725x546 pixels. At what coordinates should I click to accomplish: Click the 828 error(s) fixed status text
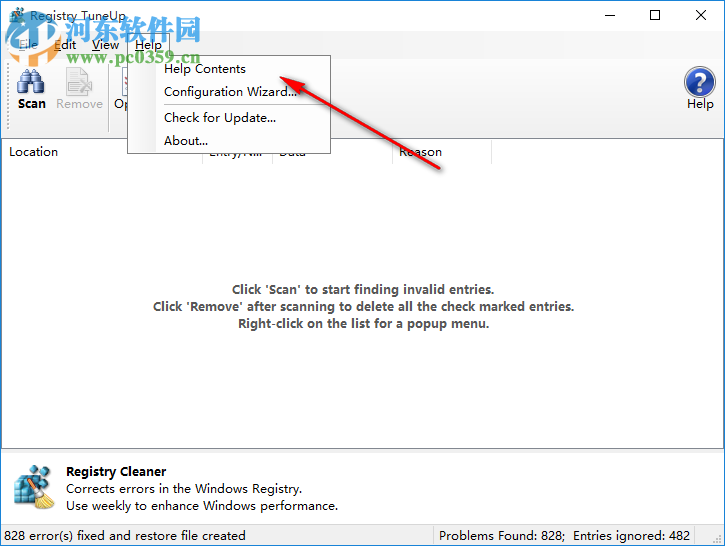click(125, 535)
